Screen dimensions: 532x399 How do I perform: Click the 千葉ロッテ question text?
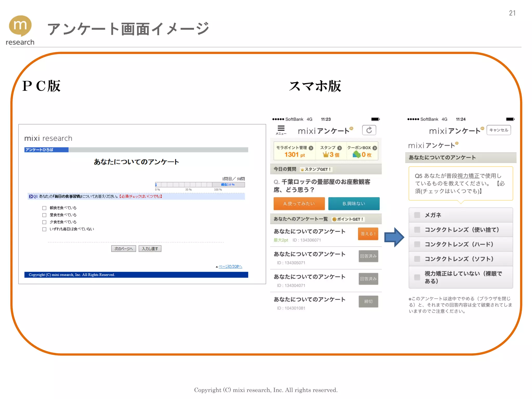pyautogui.click(x=322, y=186)
